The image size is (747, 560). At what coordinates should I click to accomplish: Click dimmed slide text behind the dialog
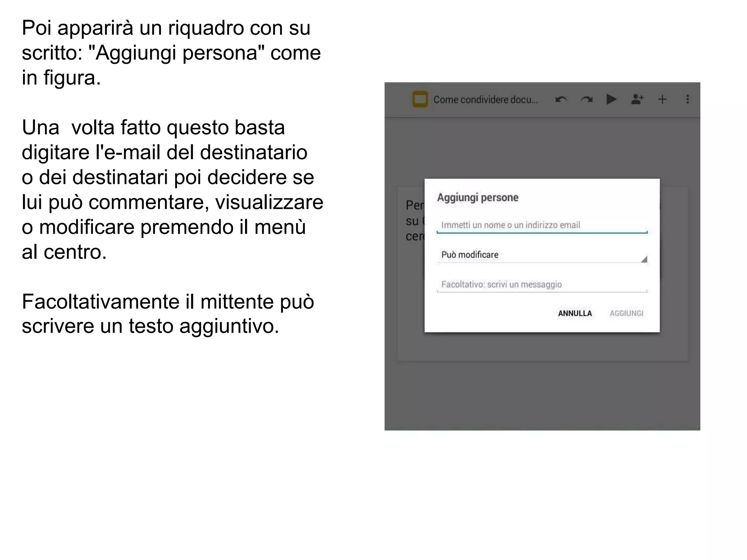414,221
